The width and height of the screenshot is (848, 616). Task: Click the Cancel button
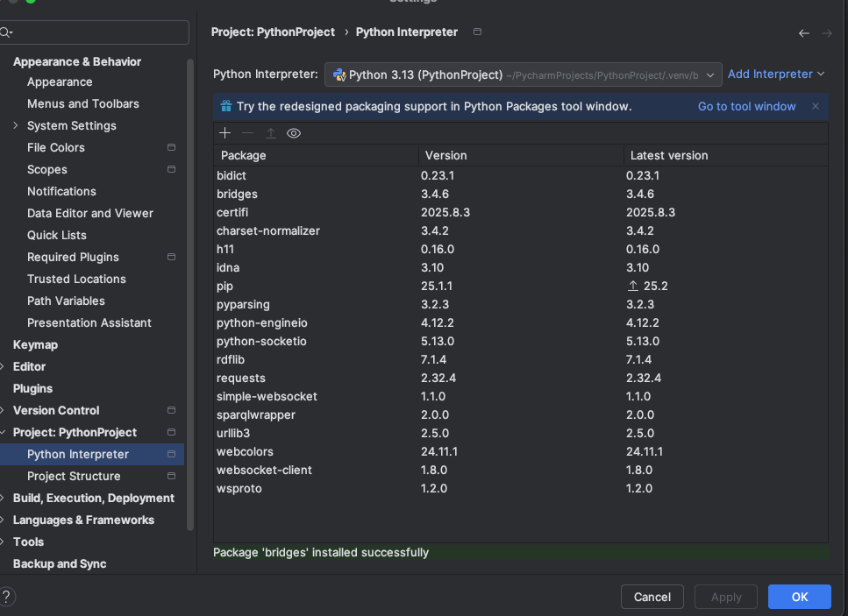652,597
